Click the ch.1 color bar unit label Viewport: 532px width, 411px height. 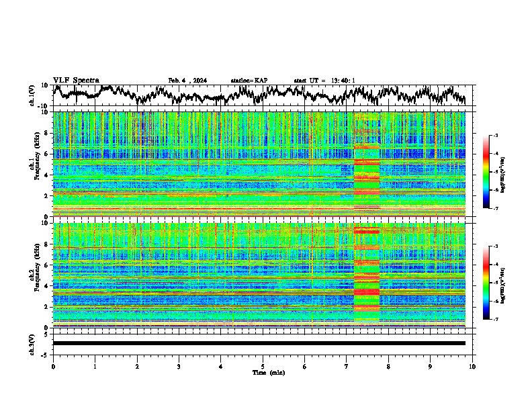click(x=503, y=175)
